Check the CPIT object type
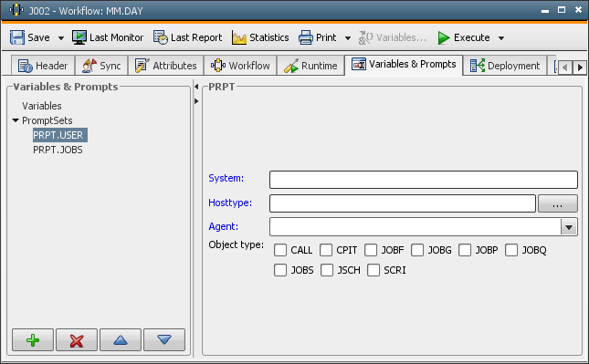 326,250
